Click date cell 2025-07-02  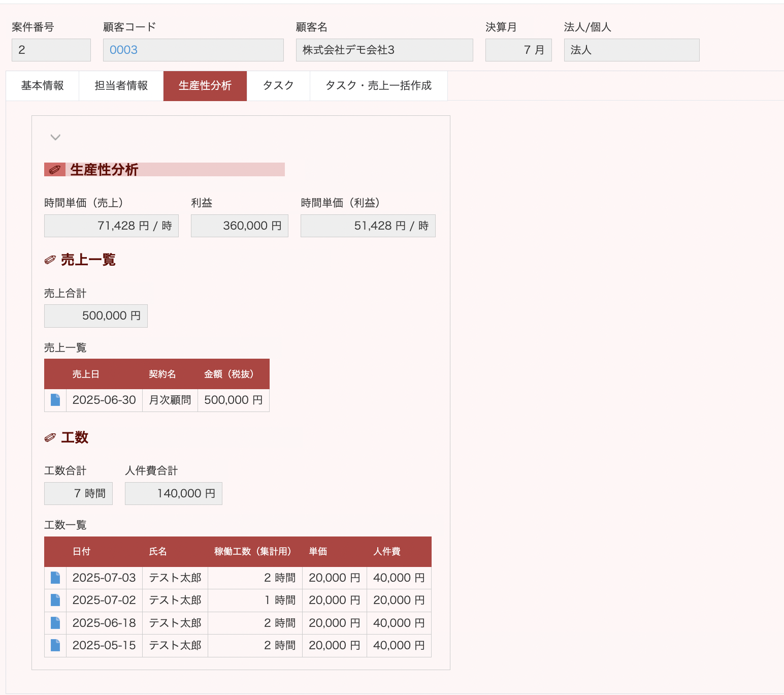click(x=104, y=600)
